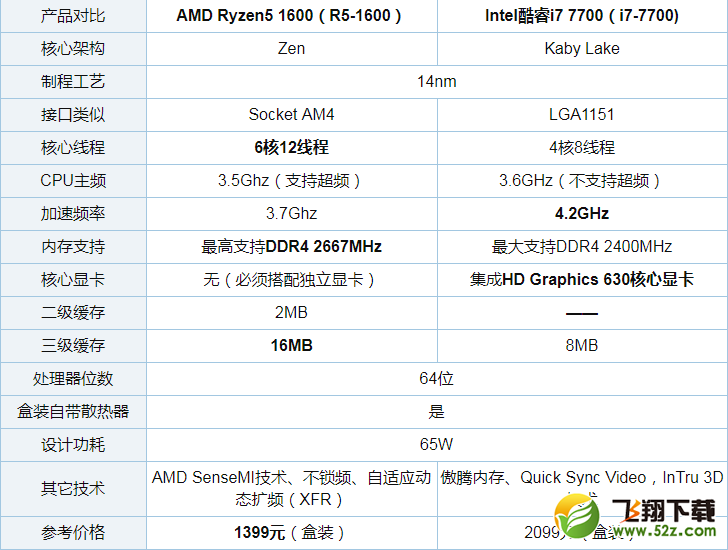Select the '6核12线程' cell
The image size is (728, 550).
coord(292,148)
